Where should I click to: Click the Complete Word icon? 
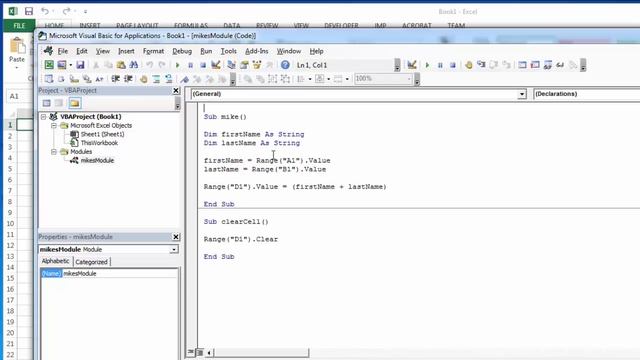pos(99,79)
